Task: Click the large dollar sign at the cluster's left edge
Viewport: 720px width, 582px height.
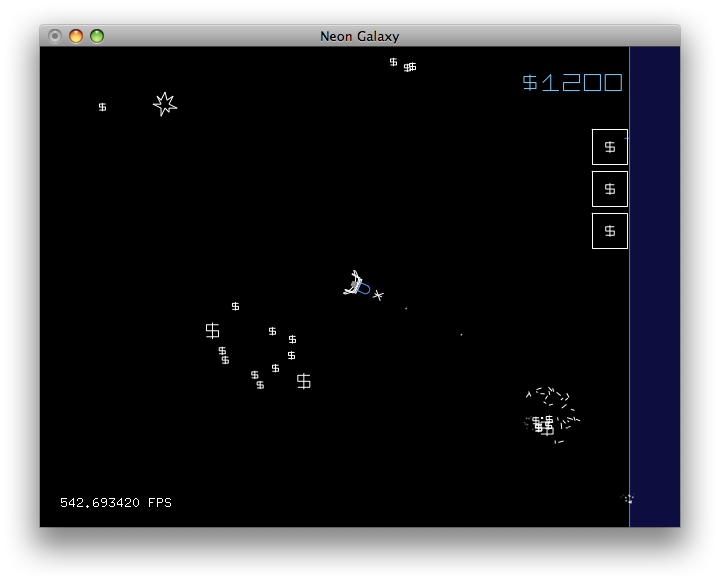Action: click(212, 330)
